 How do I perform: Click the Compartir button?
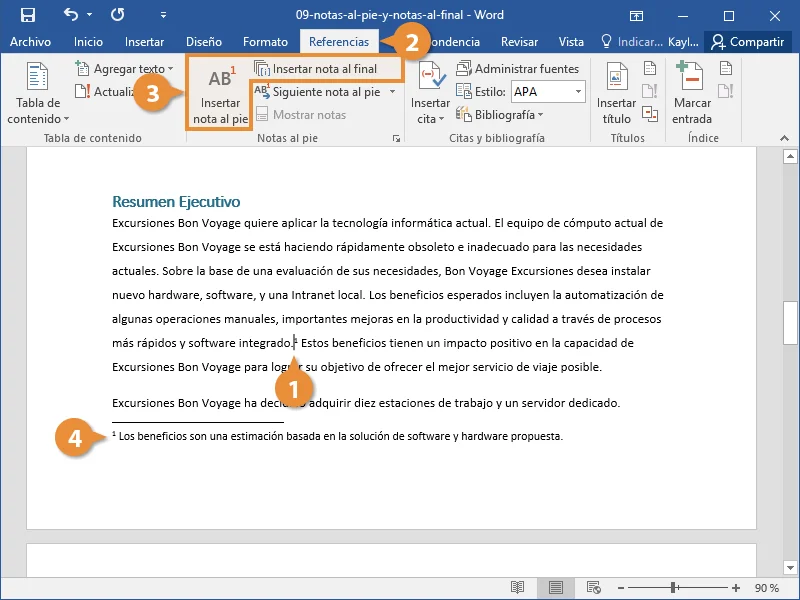pyautogui.click(x=747, y=42)
